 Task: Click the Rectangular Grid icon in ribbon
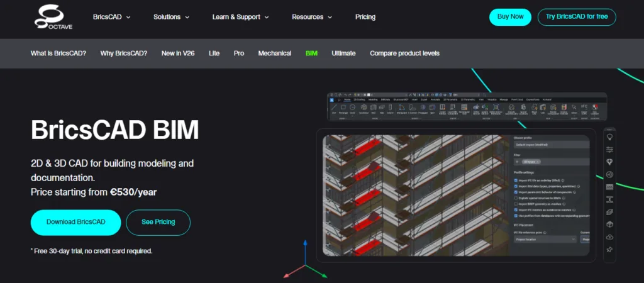pyautogui.click(x=464, y=108)
